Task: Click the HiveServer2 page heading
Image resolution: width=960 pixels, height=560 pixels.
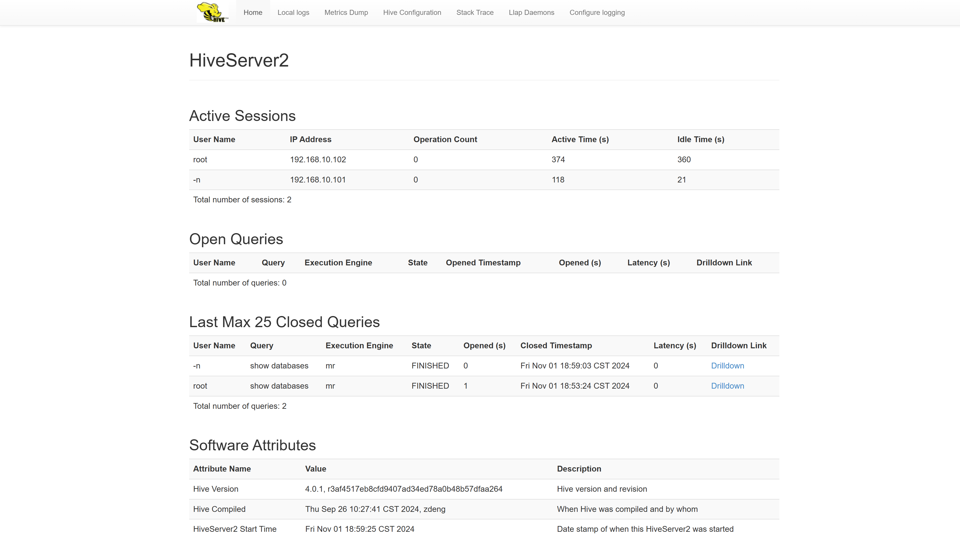Action: [x=239, y=60]
